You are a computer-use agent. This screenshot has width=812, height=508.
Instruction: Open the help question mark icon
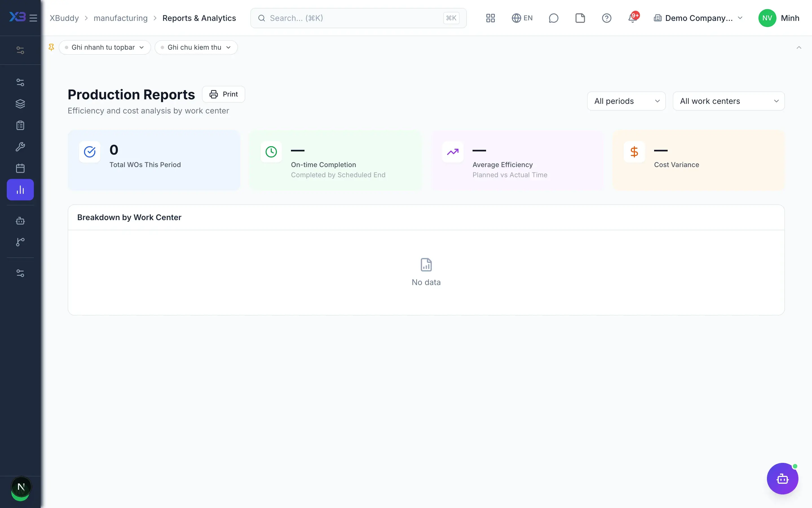606,18
